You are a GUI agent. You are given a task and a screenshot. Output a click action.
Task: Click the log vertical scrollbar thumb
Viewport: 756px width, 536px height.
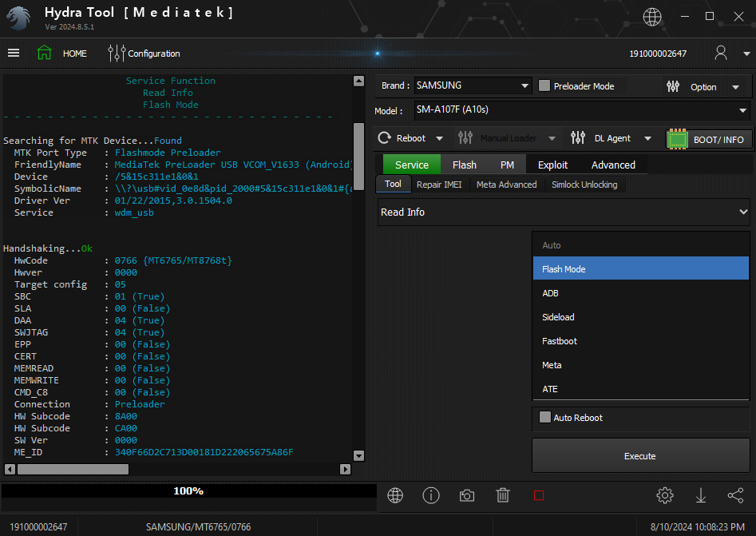pos(358,157)
